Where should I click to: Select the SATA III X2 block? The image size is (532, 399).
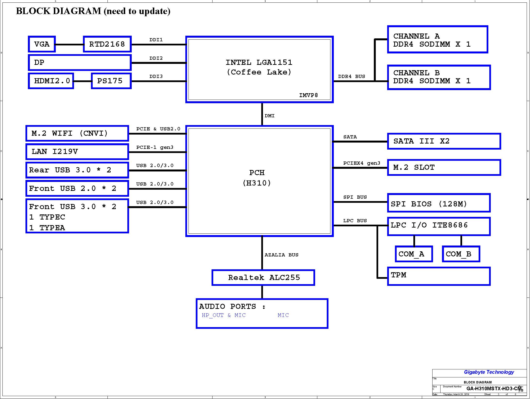pos(444,141)
